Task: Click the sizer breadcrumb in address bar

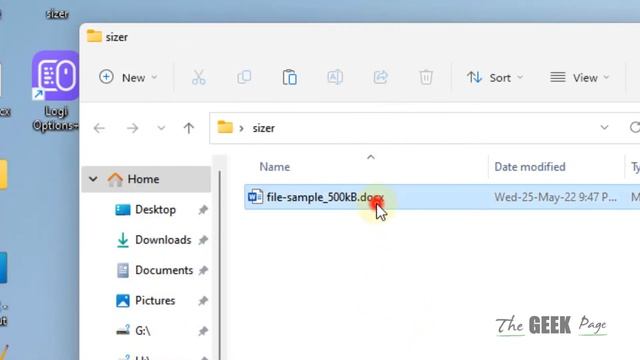Action: (263, 128)
